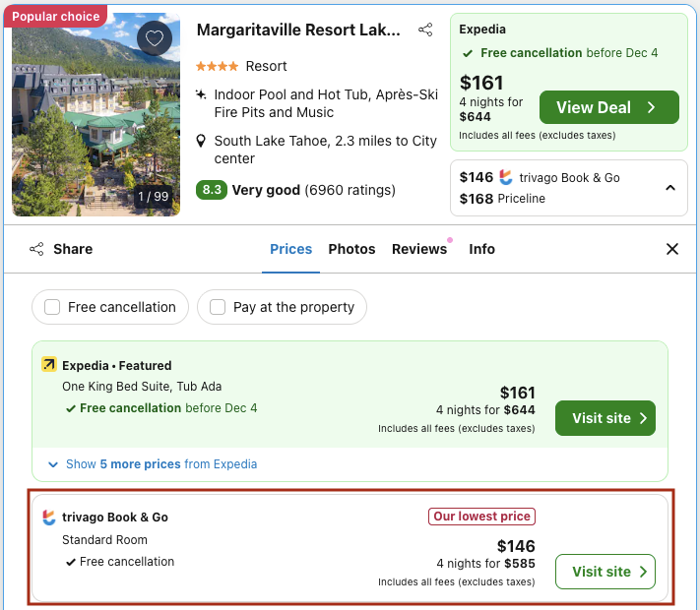
Task: Enable the Free cancellation filter
Action: [x=53, y=307]
